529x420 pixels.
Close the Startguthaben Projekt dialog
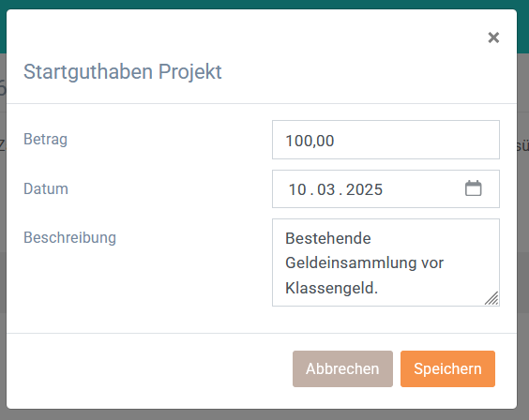point(493,37)
